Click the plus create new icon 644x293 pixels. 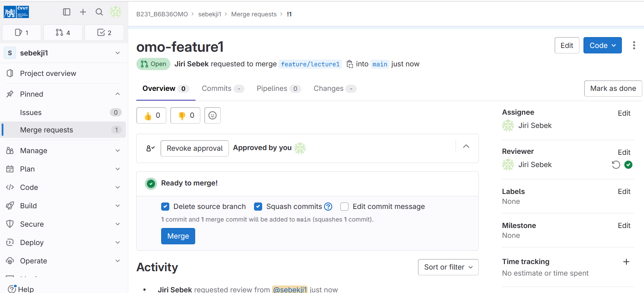[83, 12]
